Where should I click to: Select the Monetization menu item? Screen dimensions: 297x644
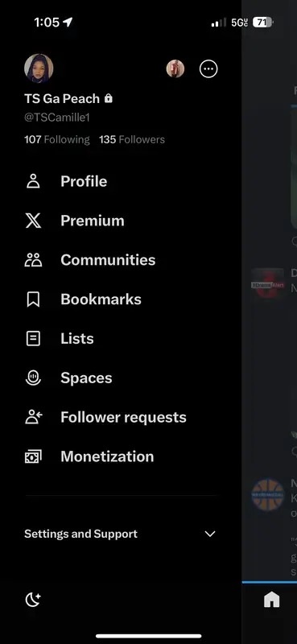107,456
